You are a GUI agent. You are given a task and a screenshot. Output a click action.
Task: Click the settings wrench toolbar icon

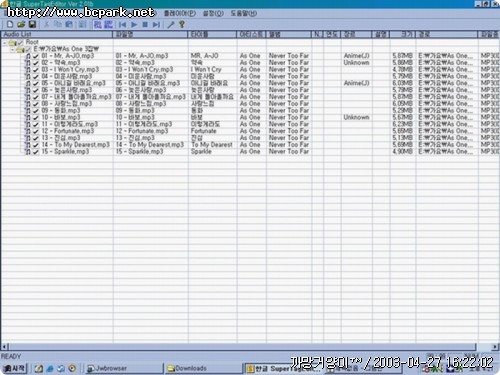click(x=171, y=24)
